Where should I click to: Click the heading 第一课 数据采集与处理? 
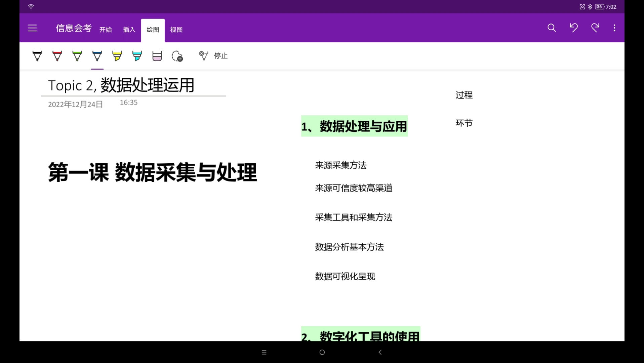[152, 172]
